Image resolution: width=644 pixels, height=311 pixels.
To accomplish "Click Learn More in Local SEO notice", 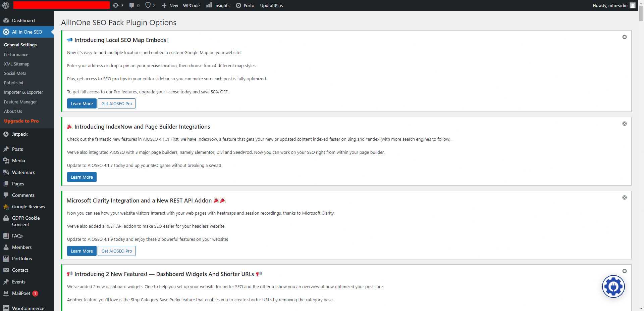I will pos(82,103).
